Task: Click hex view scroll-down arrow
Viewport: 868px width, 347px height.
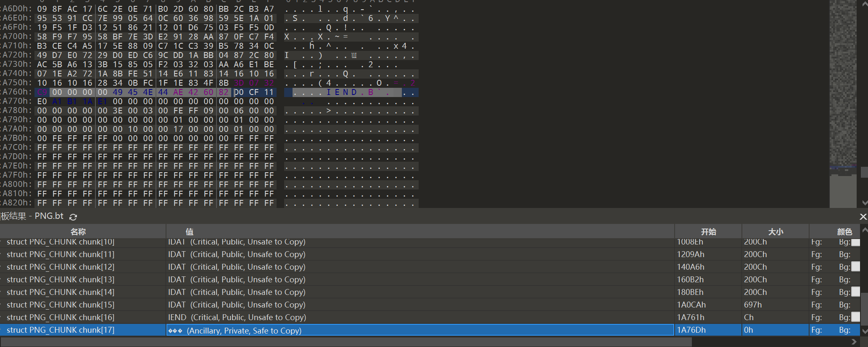Action: coord(864,202)
